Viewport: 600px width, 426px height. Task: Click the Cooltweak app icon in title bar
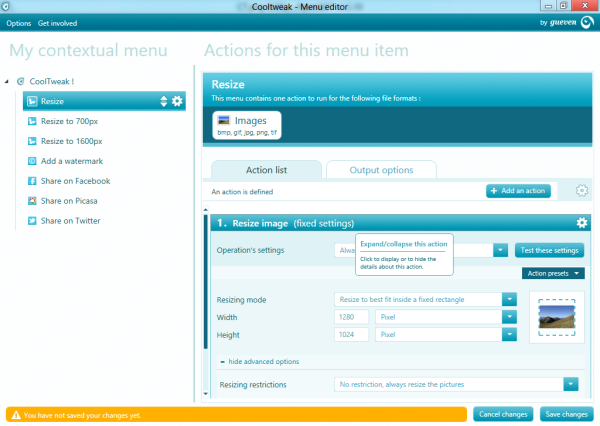[x=6, y=6]
